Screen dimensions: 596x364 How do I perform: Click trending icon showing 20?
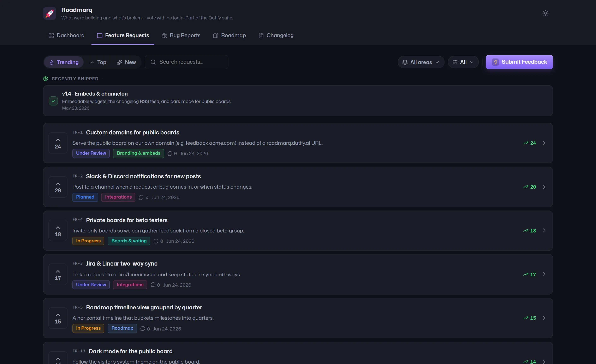pos(526,187)
